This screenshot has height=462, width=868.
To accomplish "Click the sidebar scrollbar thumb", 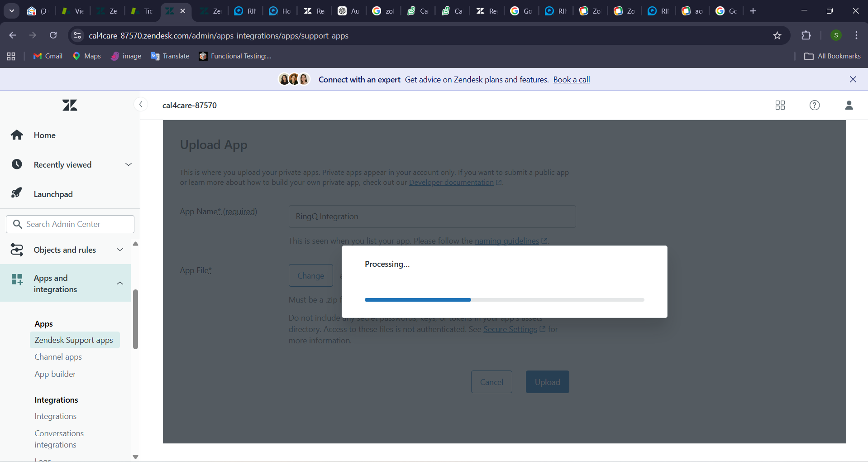I will pyautogui.click(x=135, y=319).
